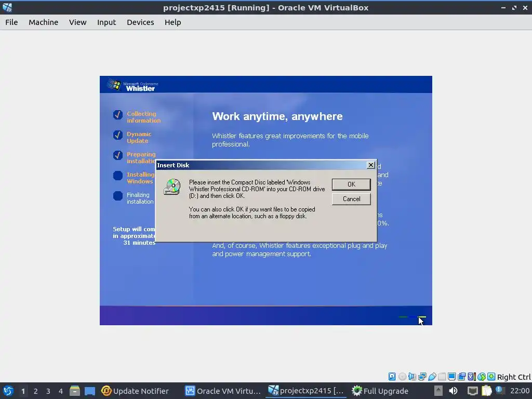
Task: Switch to the Update Notifier window
Action: point(135,391)
